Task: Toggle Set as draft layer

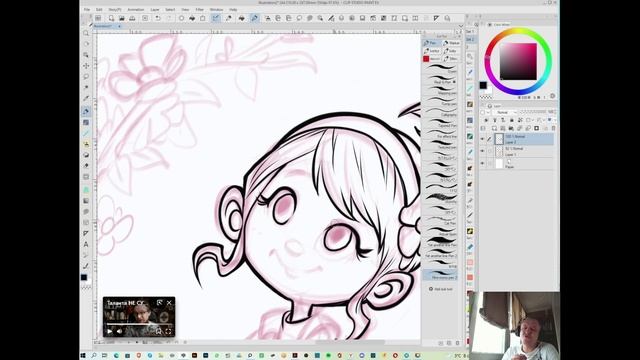Action: click(x=503, y=120)
